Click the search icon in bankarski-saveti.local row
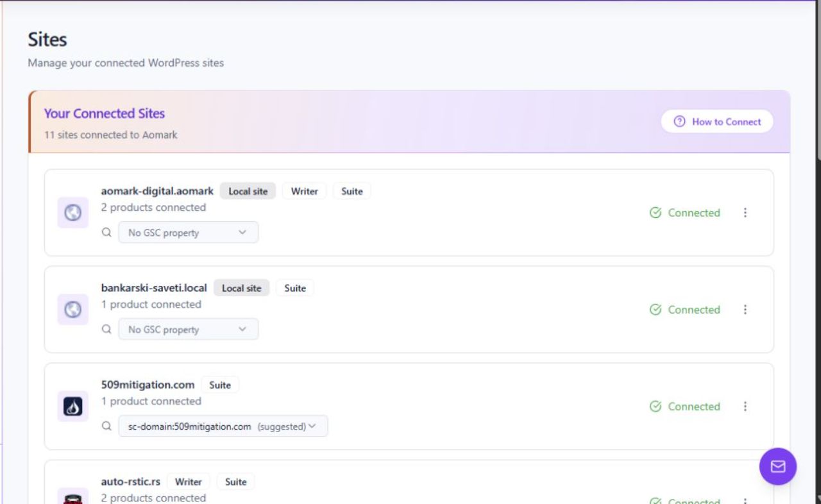Screen dimensions: 821x504 click(106, 329)
